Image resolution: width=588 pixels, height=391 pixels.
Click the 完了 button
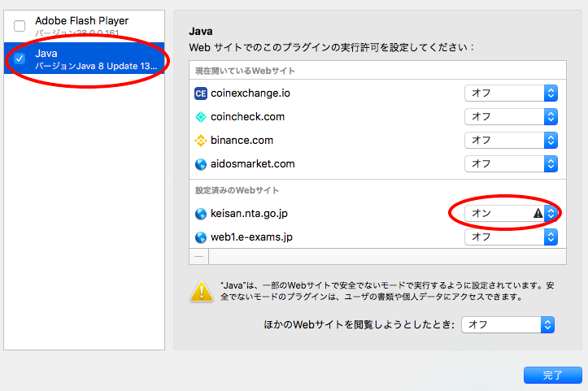553,375
